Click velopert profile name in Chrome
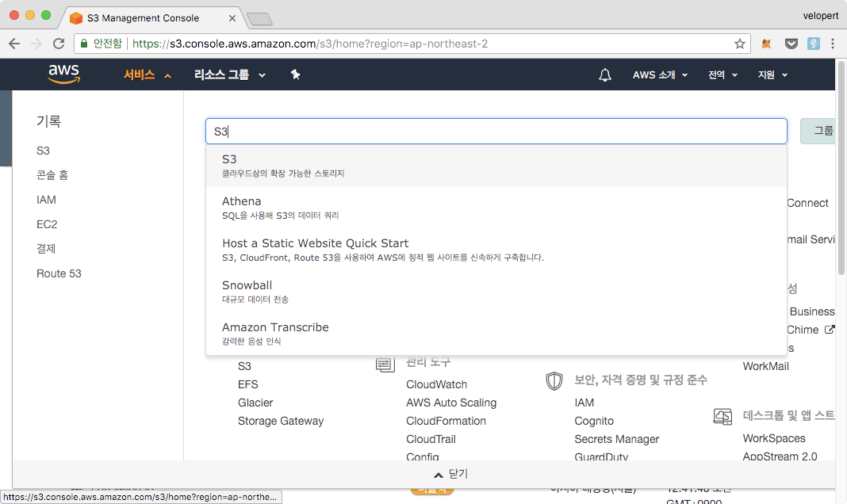This screenshot has height=504, width=847. (820, 16)
